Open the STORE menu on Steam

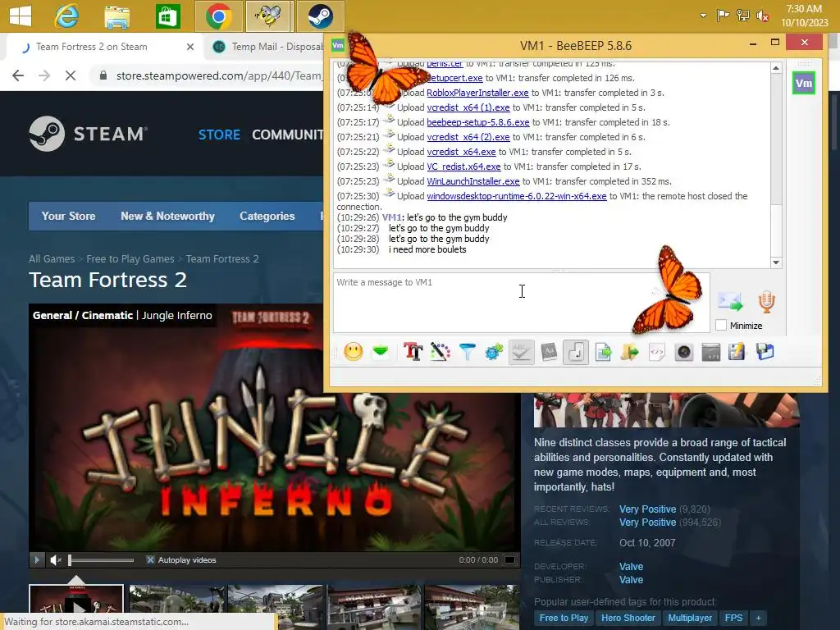219,135
